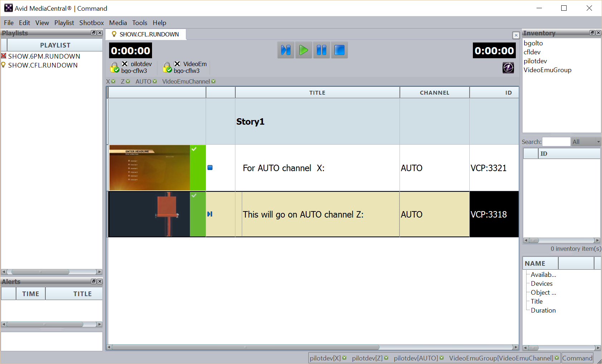602x364 pixels.
Task: Stop playout with the blue stop button
Action: coord(339,50)
